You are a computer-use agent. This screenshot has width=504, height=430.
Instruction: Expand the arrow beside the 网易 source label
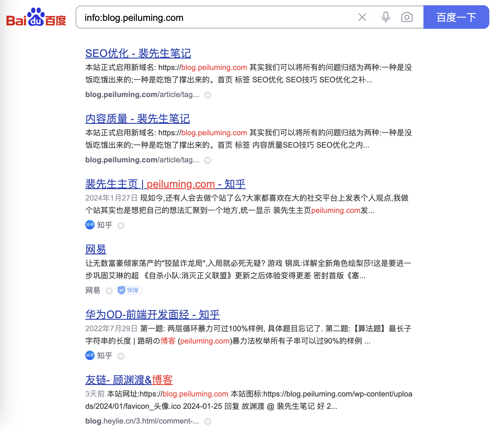click(x=109, y=291)
